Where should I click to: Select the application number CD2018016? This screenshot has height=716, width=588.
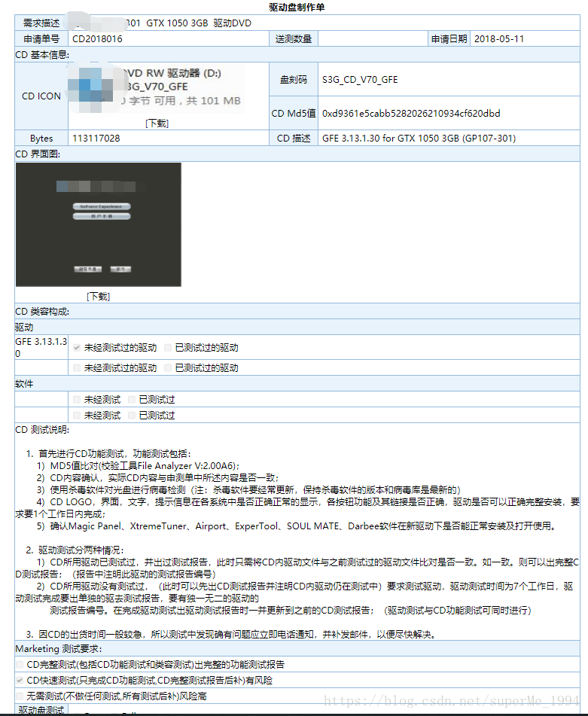(x=97, y=39)
